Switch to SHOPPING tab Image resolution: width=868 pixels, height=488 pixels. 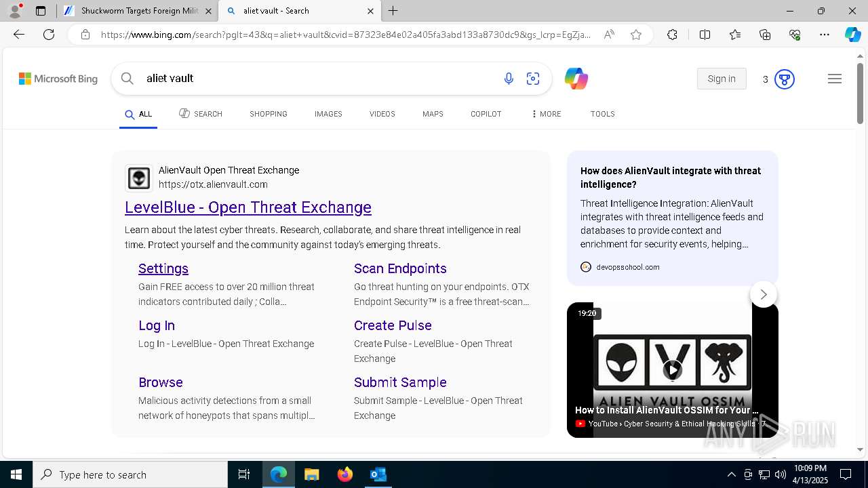pyautogui.click(x=269, y=114)
